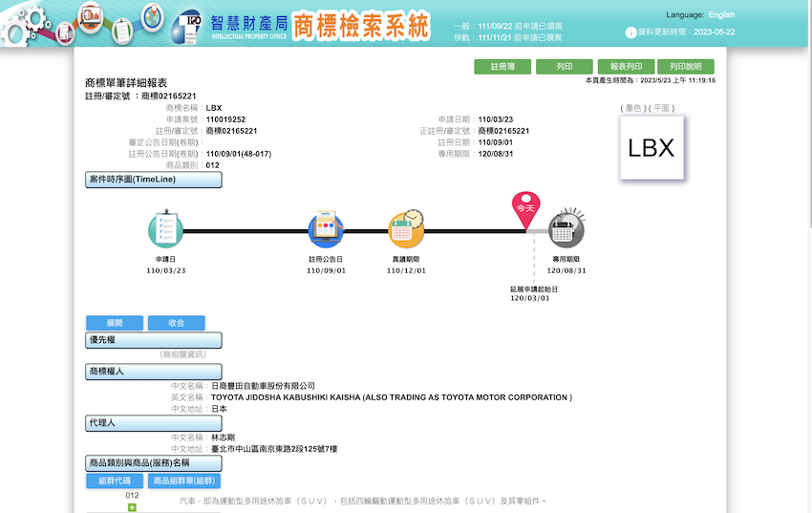This screenshot has width=812, height=513.
Task: Click the application date value 110/03/23
Action: 496,119
